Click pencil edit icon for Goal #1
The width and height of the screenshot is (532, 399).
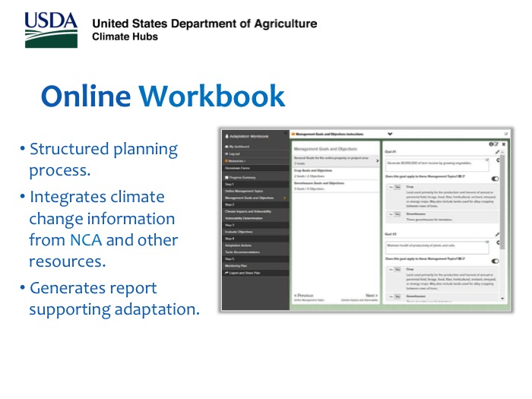pos(498,152)
